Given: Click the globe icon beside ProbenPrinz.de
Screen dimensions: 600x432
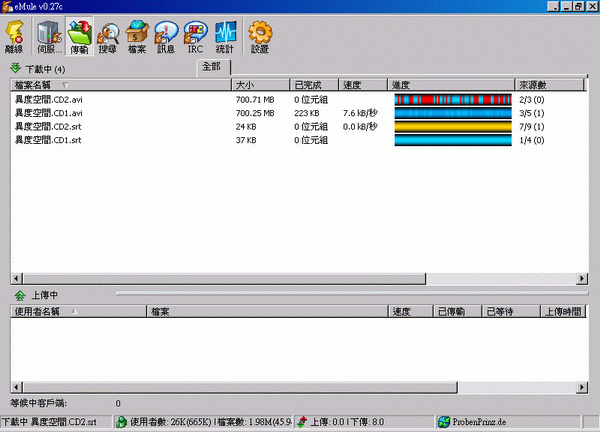Looking at the screenshot, I should [444, 422].
